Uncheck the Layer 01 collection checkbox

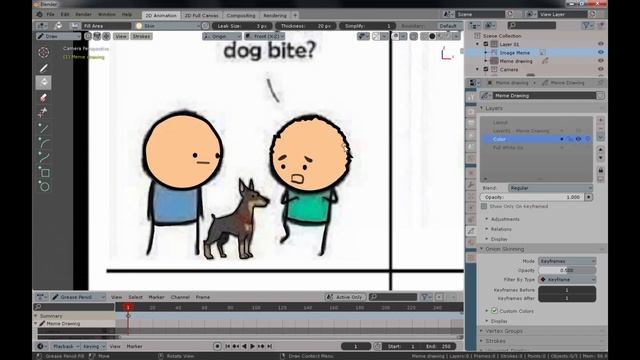pos(486,44)
